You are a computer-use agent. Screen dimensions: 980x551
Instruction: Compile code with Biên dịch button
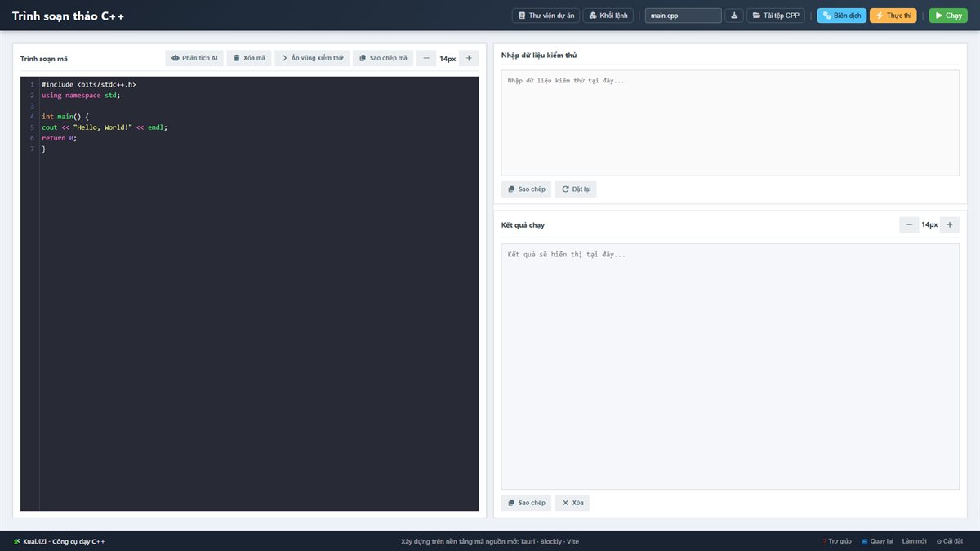(x=841, y=16)
